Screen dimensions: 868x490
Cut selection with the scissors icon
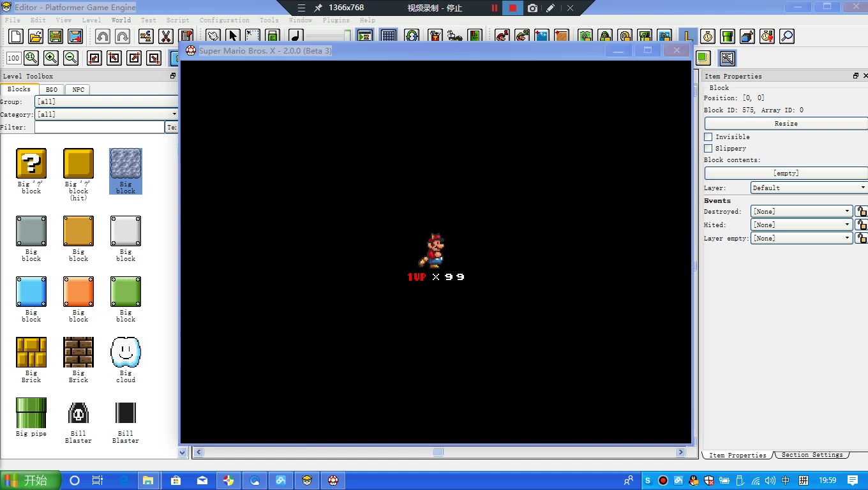(x=165, y=36)
